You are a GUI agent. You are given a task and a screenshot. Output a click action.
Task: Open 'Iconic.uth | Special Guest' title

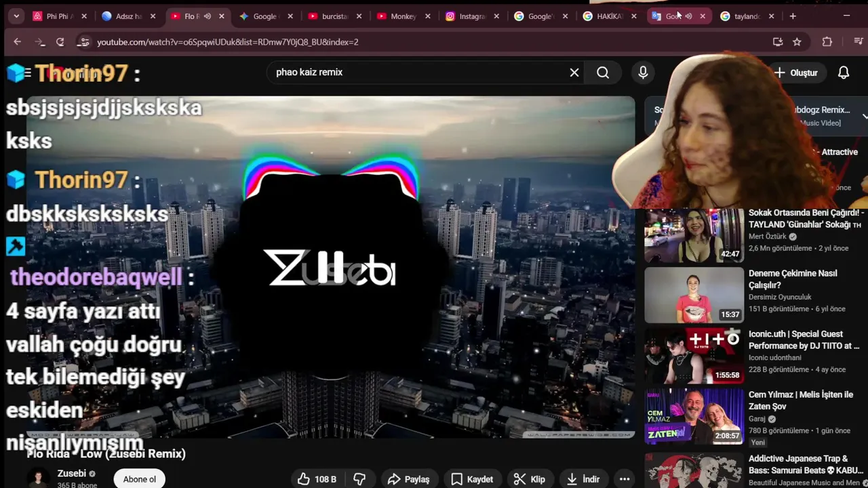click(x=804, y=340)
